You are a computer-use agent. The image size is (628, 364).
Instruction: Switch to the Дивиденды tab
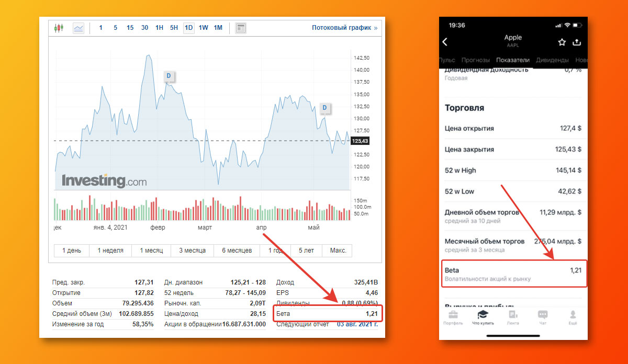click(552, 60)
